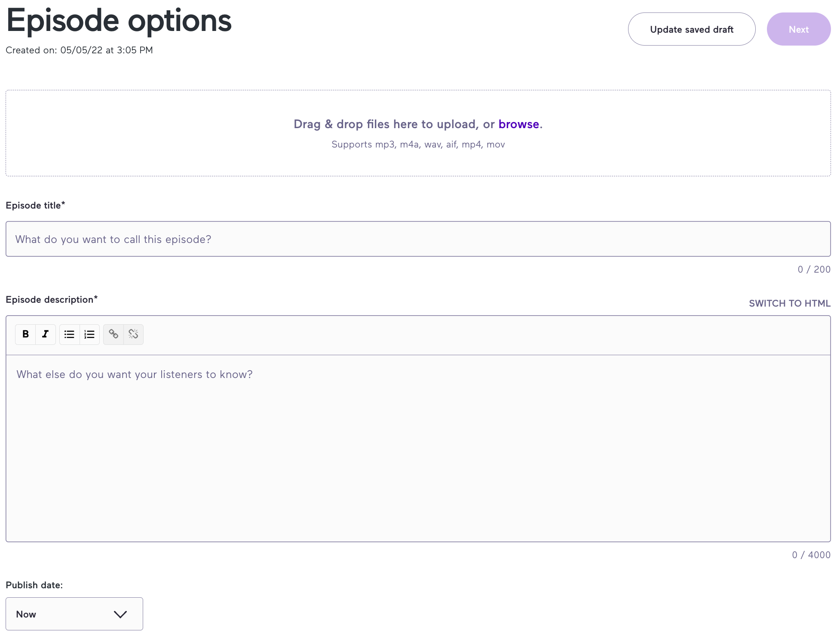Insert a numbered list

89,334
